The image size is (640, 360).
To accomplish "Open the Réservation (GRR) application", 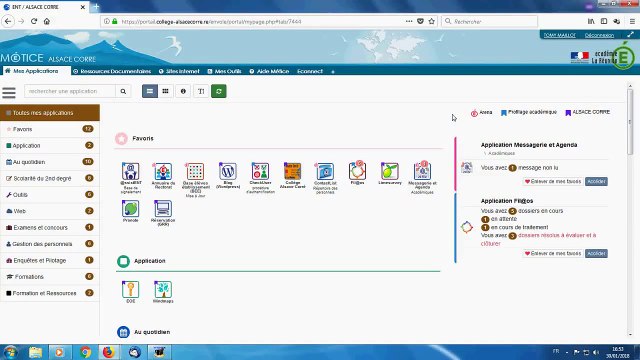I will click(163, 209).
